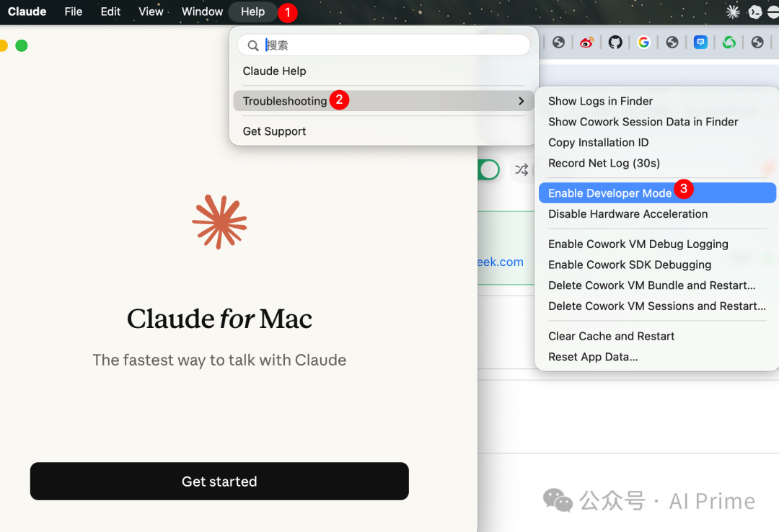Viewport: 779px width, 532px height.
Task: Click the Claude for Mac heading
Action: (219, 319)
